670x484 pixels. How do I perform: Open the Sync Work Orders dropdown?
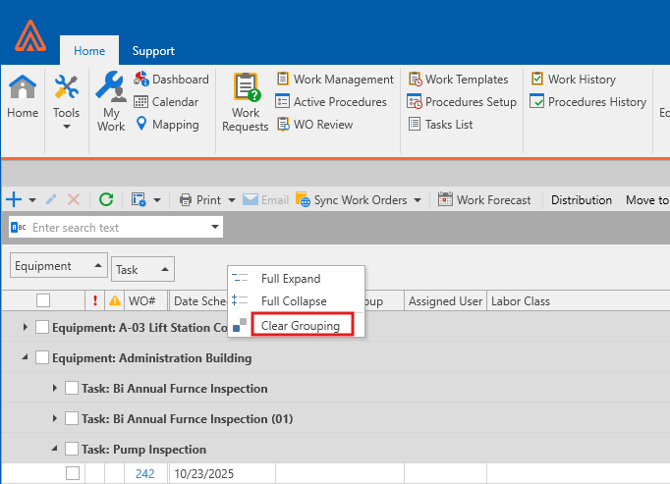(x=417, y=200)
